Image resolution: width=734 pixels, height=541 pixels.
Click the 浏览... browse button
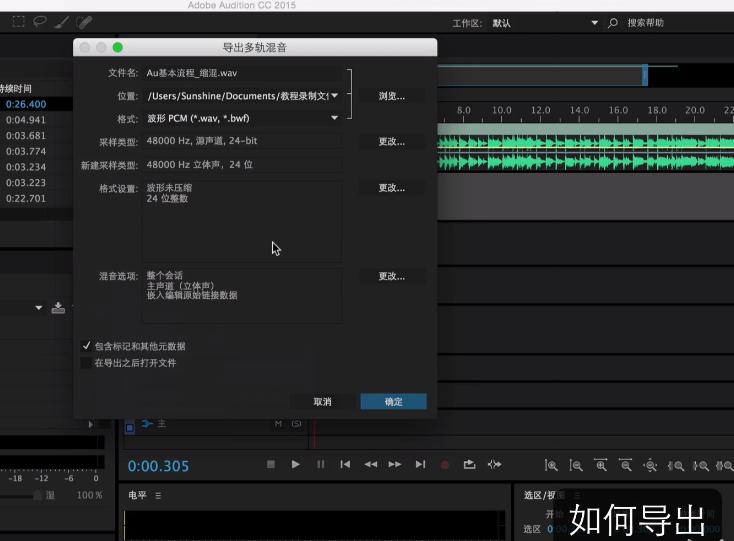coord(392,96)
